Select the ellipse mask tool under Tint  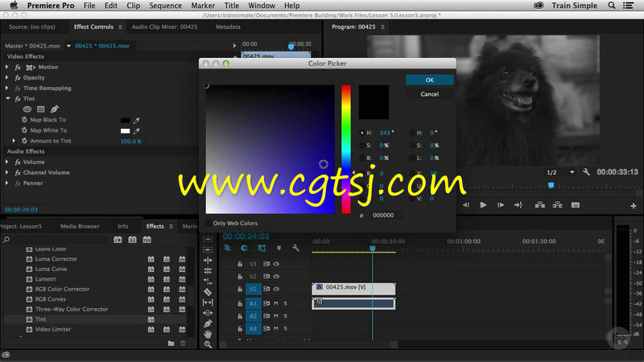click(27, 109)
